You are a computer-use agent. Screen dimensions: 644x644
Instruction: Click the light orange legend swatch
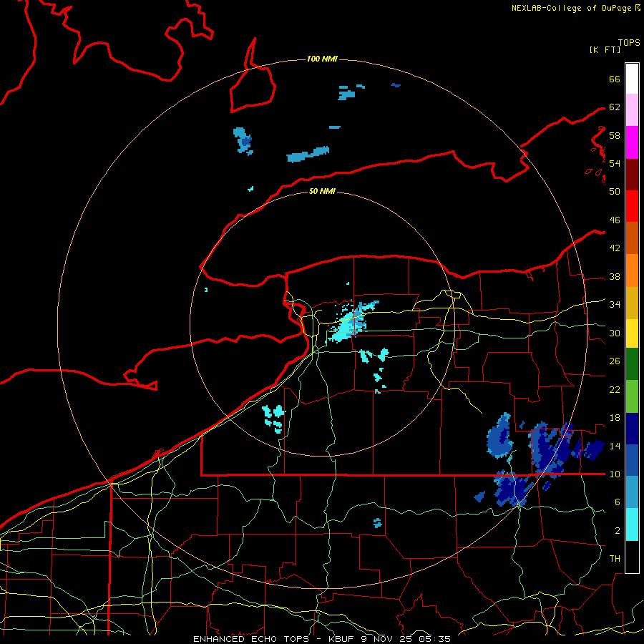[632, 270]
